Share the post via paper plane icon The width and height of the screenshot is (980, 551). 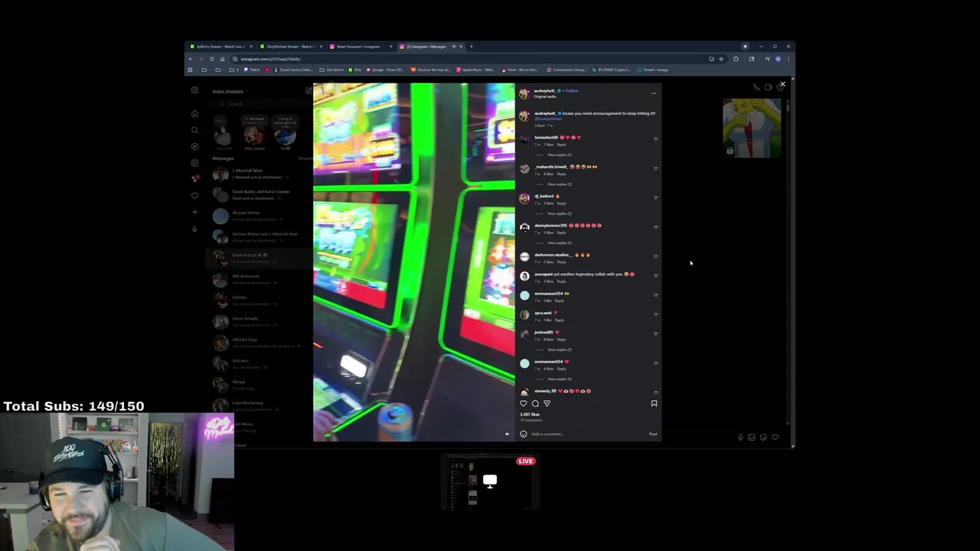547,403
